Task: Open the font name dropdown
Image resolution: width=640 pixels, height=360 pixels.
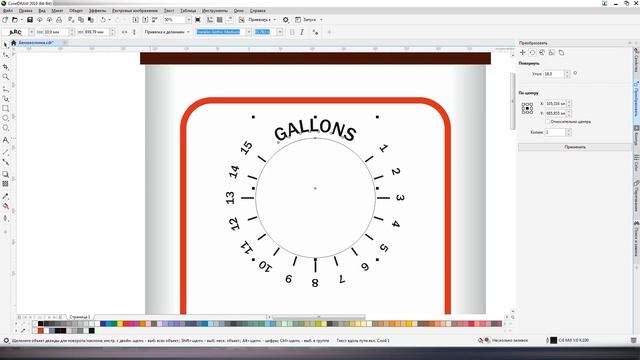Action: (248, 32)
